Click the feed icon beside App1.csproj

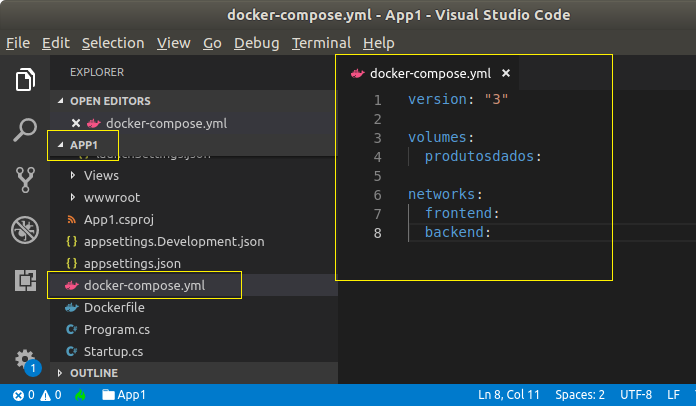coord(71,220)
